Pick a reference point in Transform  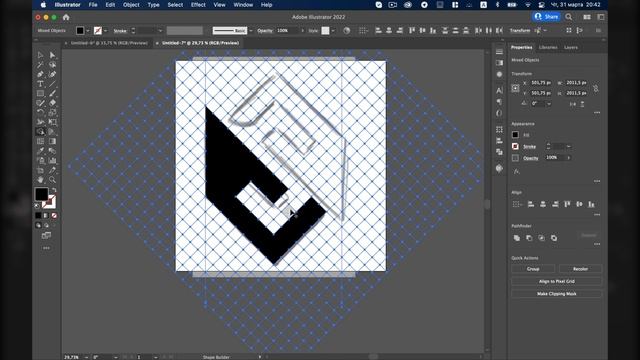click(x=516, y=88)
